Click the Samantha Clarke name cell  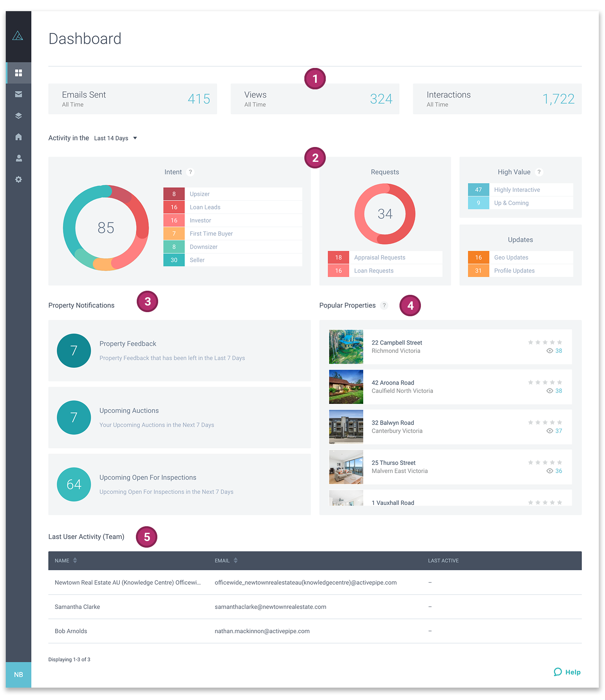77,607
